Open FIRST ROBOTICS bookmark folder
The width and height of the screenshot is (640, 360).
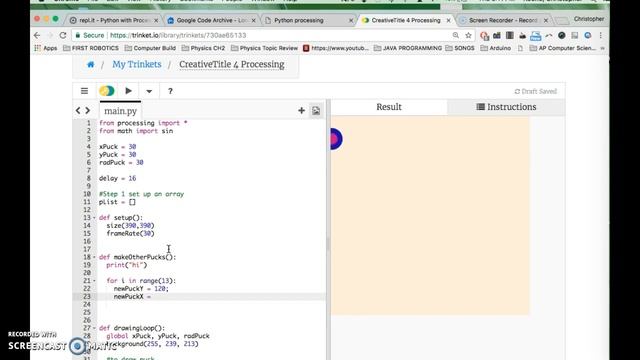coord(91,48)
